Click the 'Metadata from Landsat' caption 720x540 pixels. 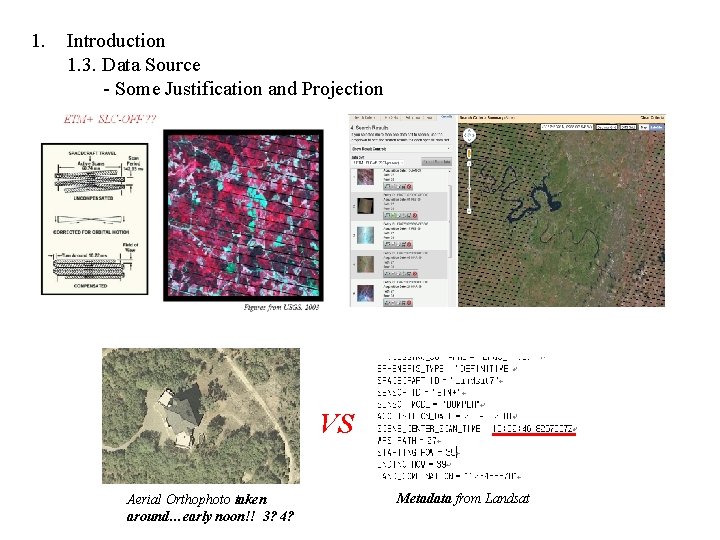click(x=463, y=498)
